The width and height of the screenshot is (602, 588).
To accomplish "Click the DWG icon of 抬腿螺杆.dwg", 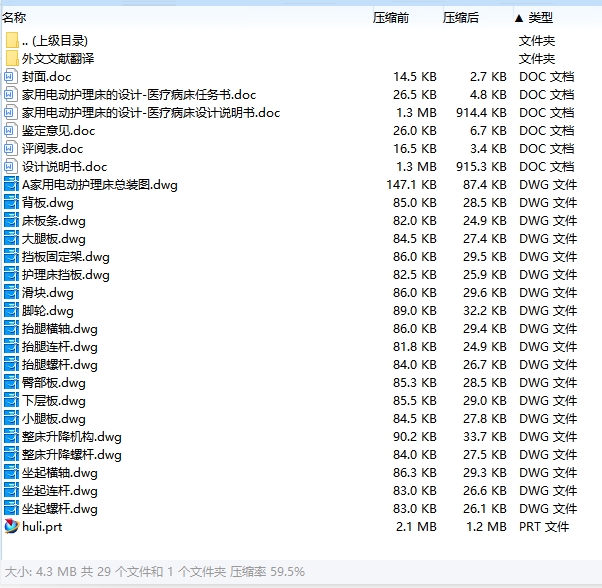I will click(11, 365).
